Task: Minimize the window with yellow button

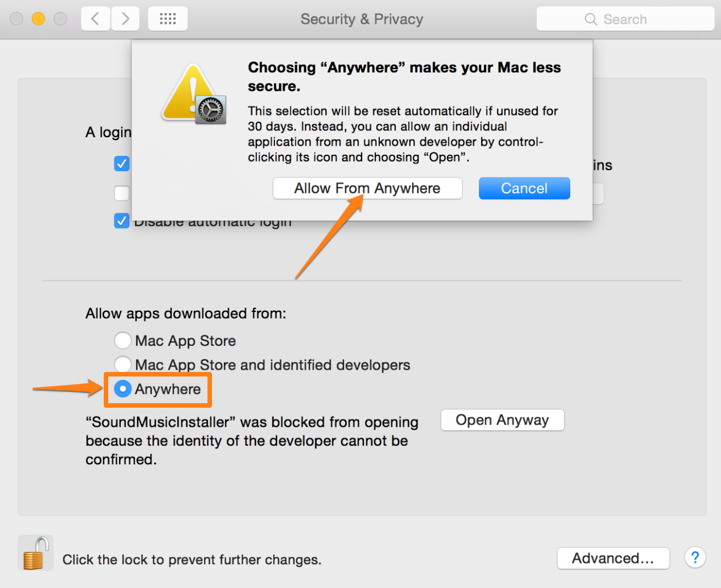Action: [x=38, y=19]
